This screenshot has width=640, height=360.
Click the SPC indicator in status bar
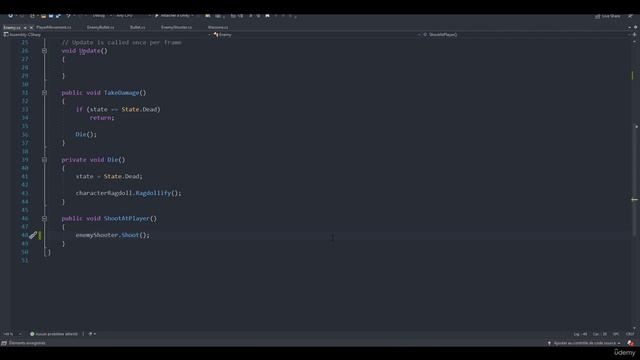click(616, 334)
